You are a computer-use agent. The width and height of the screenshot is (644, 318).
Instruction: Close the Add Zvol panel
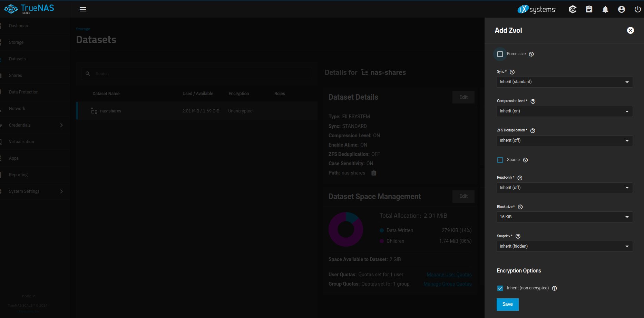coord(630,30)
